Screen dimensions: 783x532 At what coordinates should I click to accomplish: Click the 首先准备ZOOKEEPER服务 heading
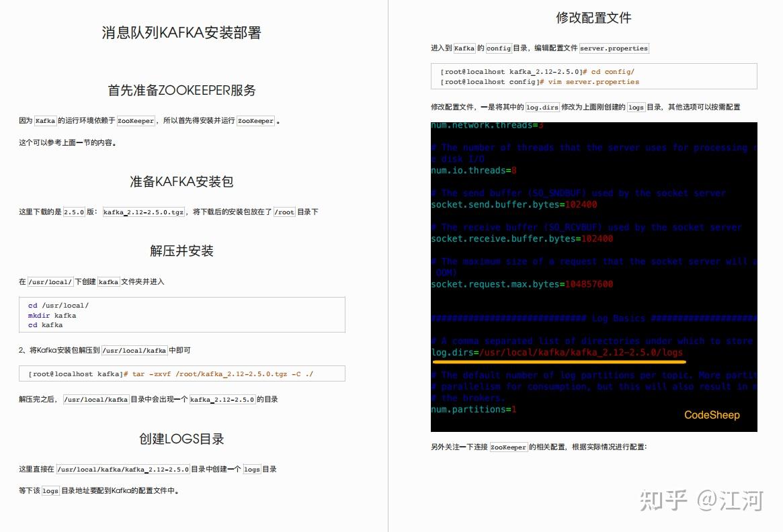(x=182, y=90)
